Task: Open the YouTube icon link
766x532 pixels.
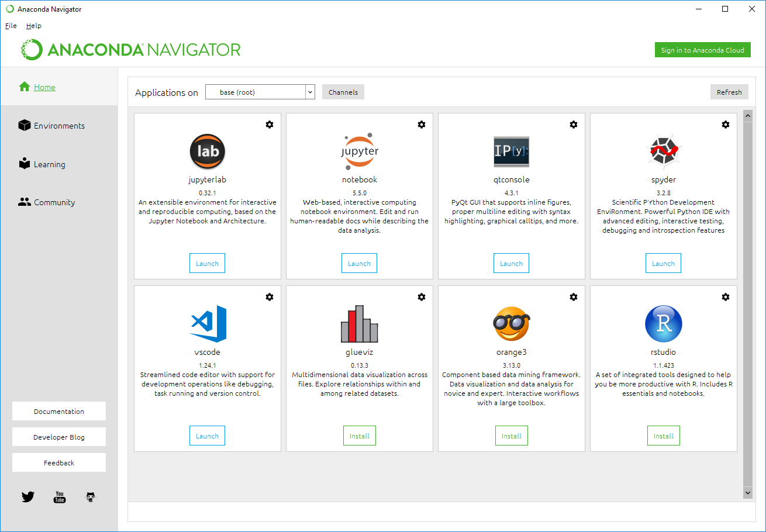Action: pyautogui.click(x=60, y=497)
